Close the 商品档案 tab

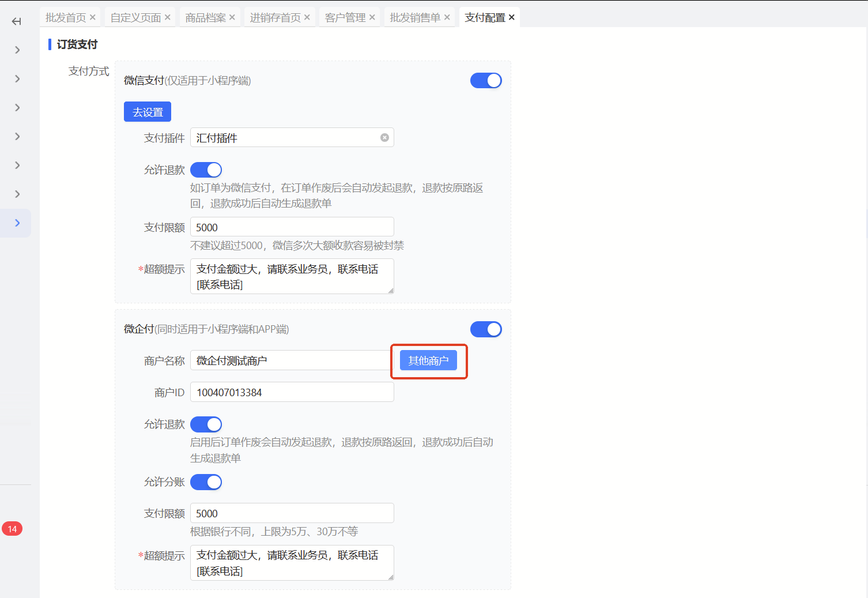tap(232, 17)
